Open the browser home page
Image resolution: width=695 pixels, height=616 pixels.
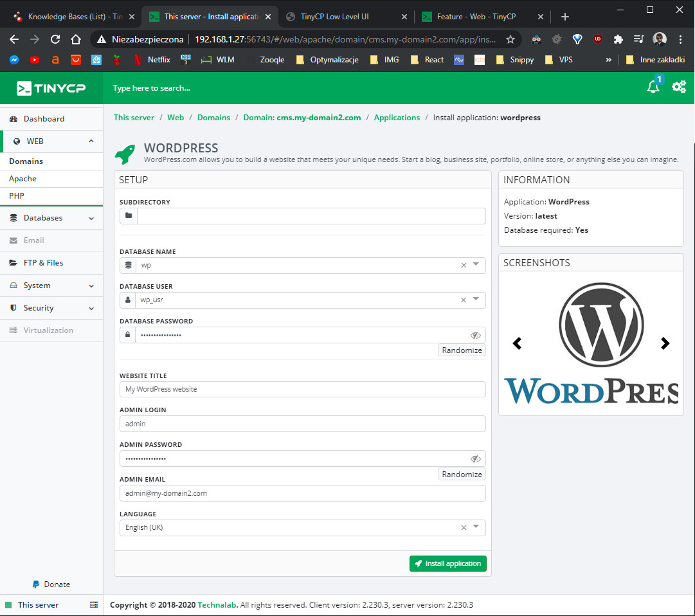[76, 39]
